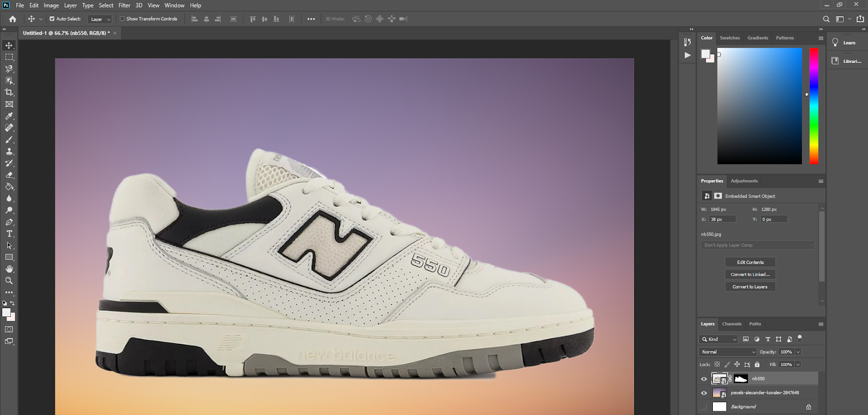Click the Convert to Layers button
Screen dimensions: 868x415
pos(750,287)
